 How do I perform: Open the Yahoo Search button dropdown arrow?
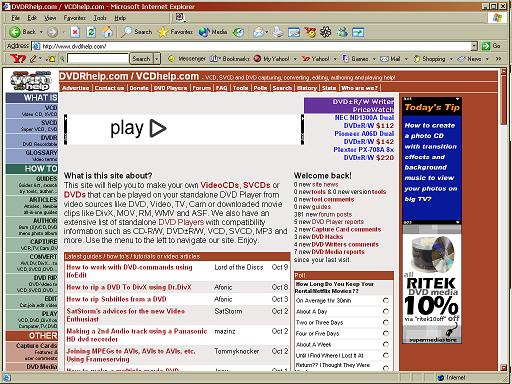156,59
